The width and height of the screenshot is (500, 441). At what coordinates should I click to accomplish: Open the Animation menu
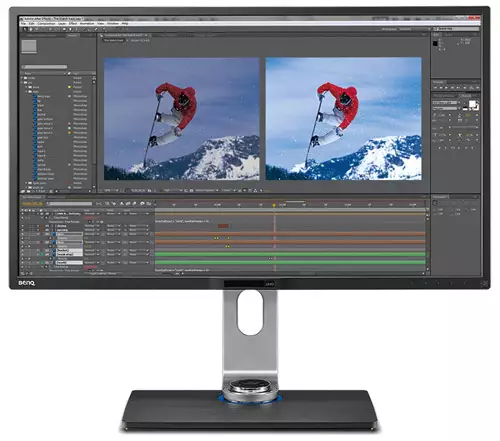pyautogui.click(x=87, y=24)
